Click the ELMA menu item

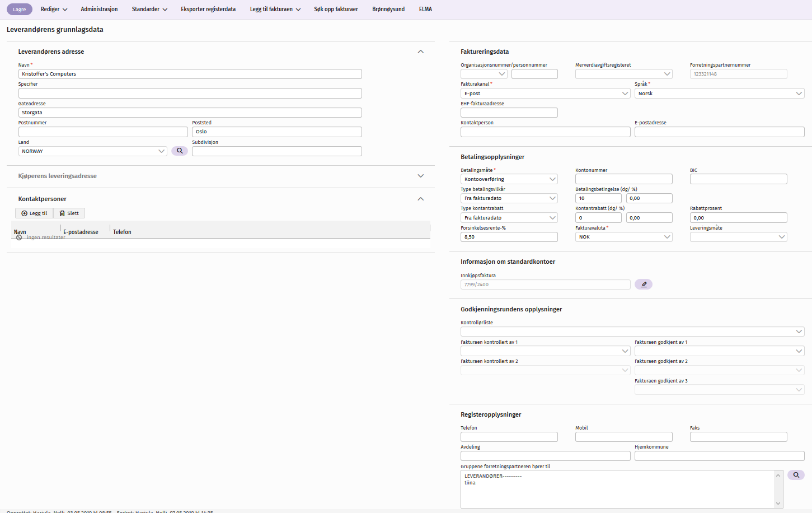425,10
